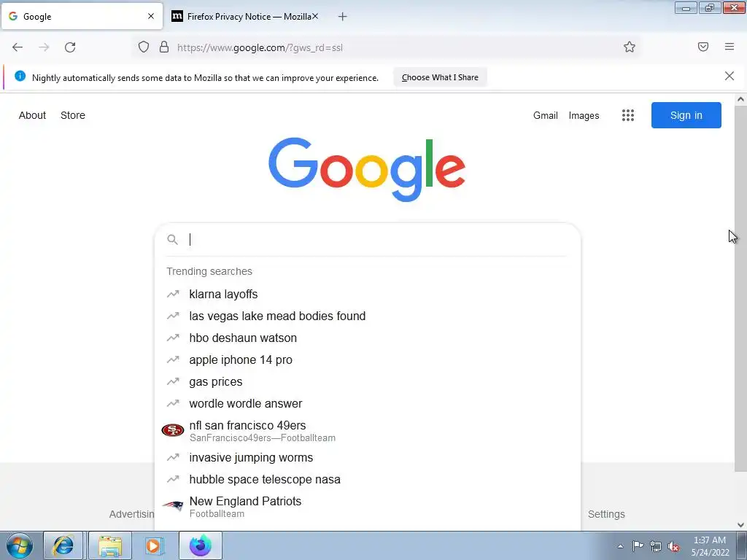Click the blue Sign in button

[x=686, y=115]
